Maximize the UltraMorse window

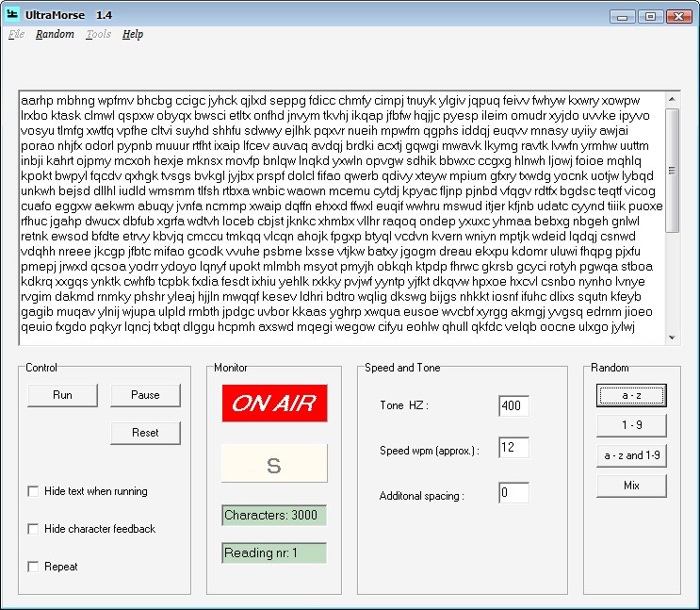click(x=650, y=17)
